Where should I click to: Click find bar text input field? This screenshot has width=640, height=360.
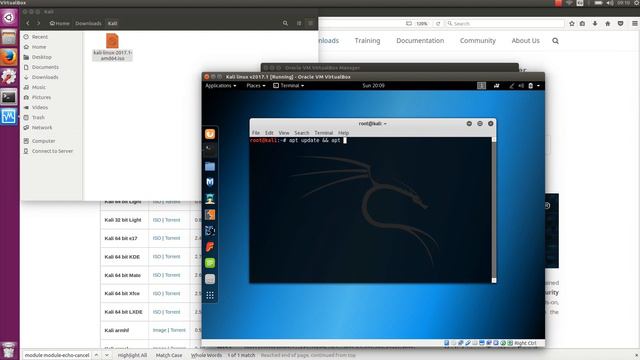(x=57, y=355)
